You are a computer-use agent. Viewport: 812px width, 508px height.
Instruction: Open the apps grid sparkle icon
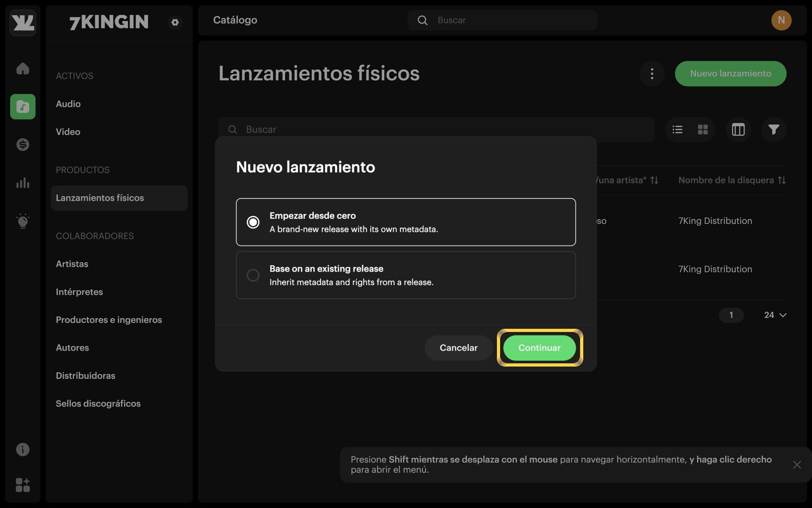tap(23, 485)
